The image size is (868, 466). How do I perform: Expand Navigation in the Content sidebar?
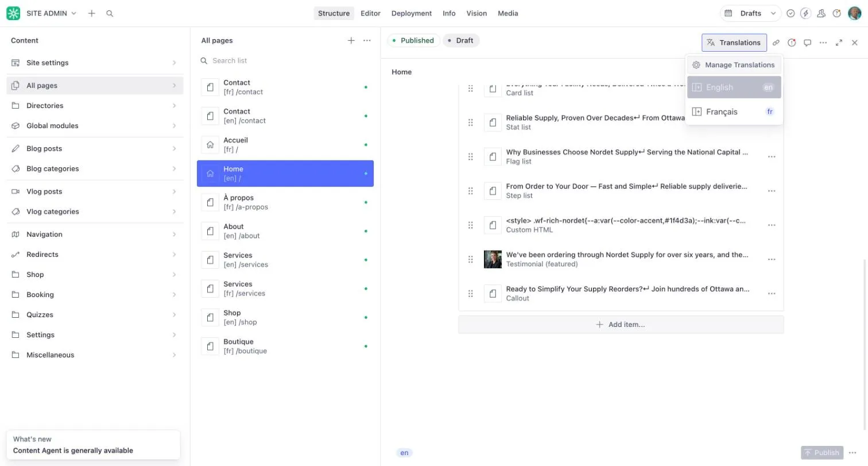coord(95,234)
